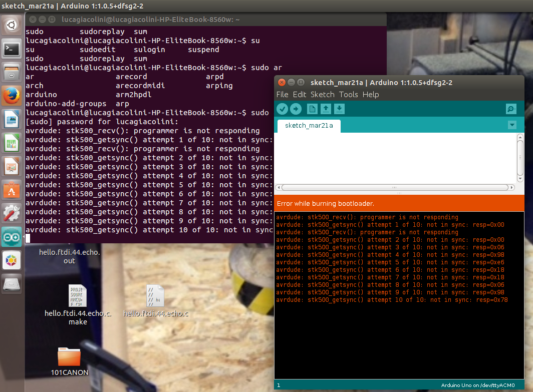Click '[sudo] password for lucagiacolini:' terminal line
This screenshot has width=533, height=392.
(x=102, y=122)
